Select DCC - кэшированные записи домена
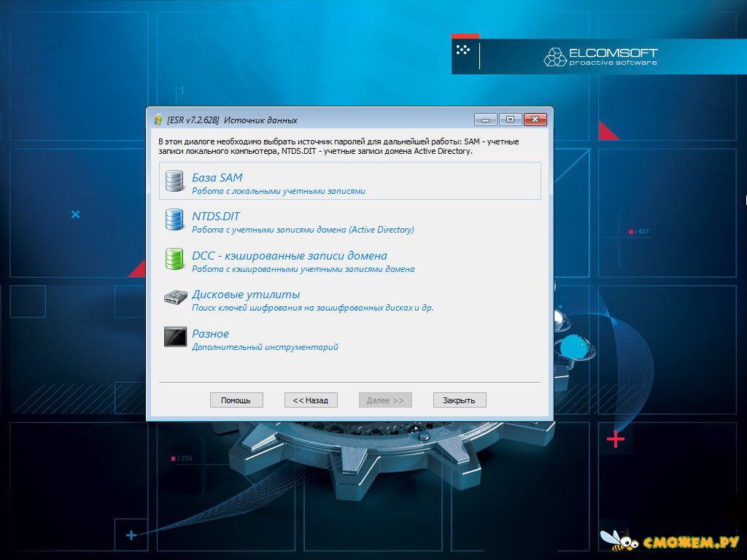The width and height of the screenshot is (747, 560). (x=289, y=256)
